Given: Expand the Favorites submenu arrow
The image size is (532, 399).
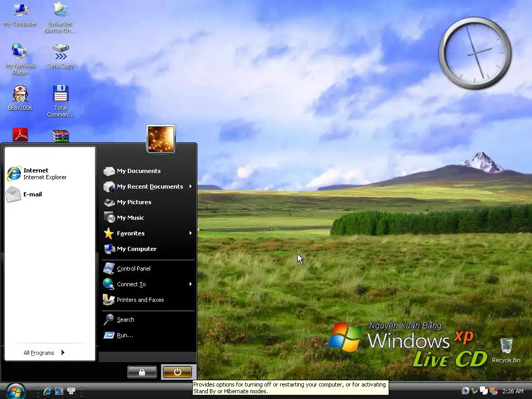Looking at the screenshot, I should tap(191, 233).
